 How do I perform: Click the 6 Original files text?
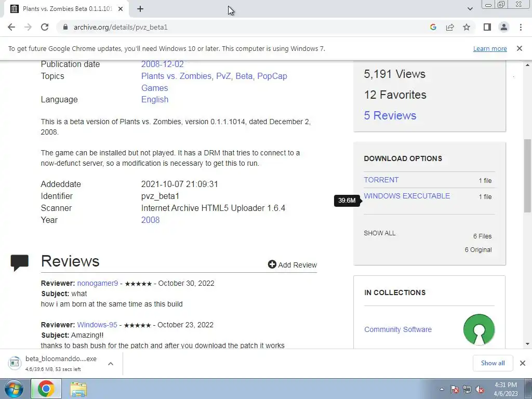coord(478,250)
